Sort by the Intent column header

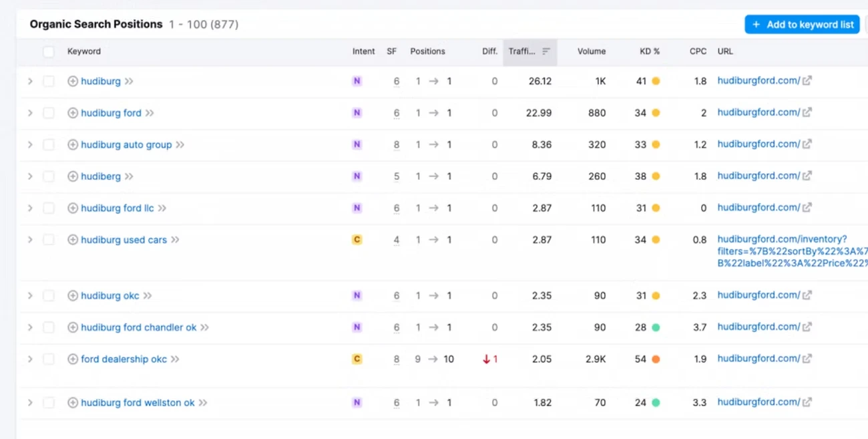point(364,51)
